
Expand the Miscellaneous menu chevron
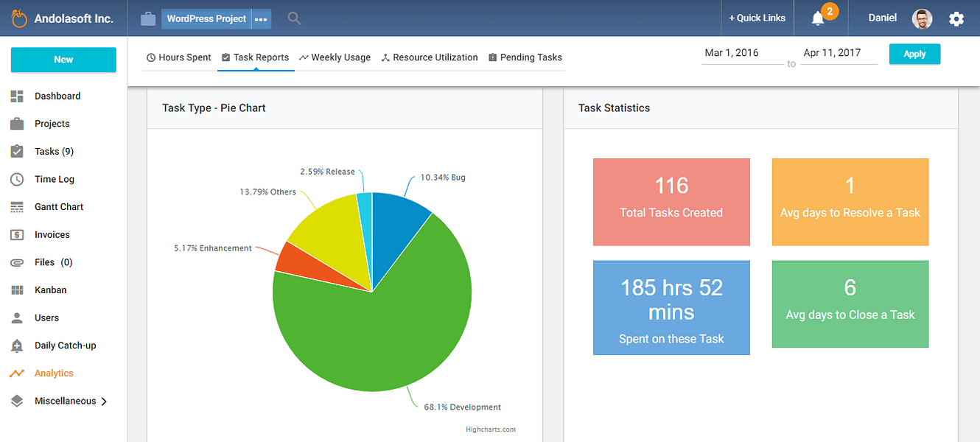click(x=104, y=401)
